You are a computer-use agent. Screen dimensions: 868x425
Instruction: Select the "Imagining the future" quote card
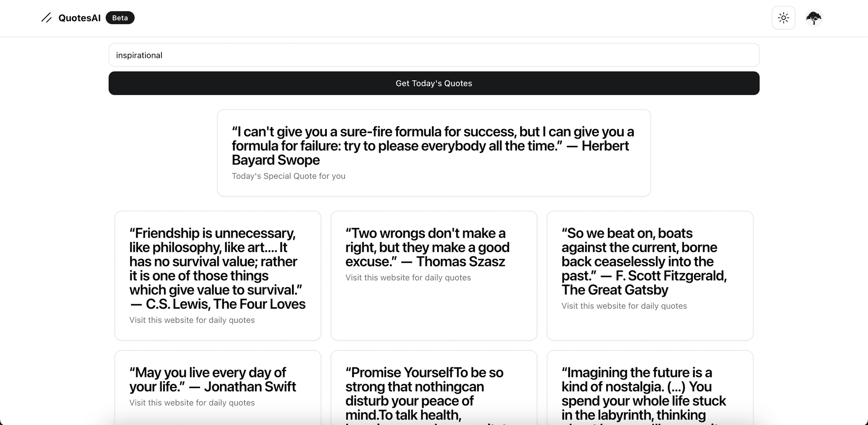coord(643,393)
